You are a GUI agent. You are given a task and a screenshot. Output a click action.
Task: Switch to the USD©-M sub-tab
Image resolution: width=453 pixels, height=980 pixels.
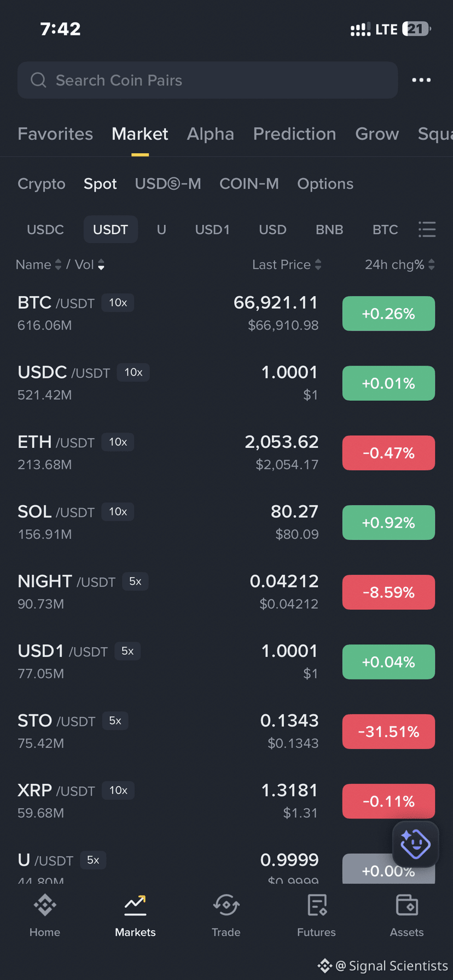(168, 184)
